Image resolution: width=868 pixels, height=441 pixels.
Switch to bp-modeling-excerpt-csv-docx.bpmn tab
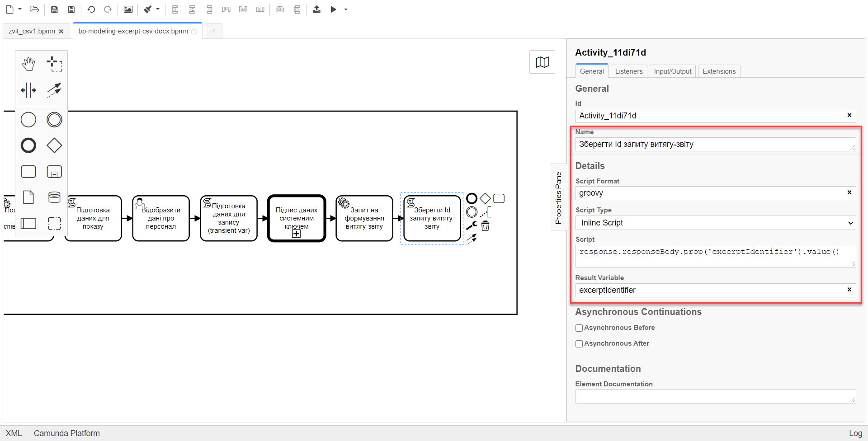tap(133, 31)
